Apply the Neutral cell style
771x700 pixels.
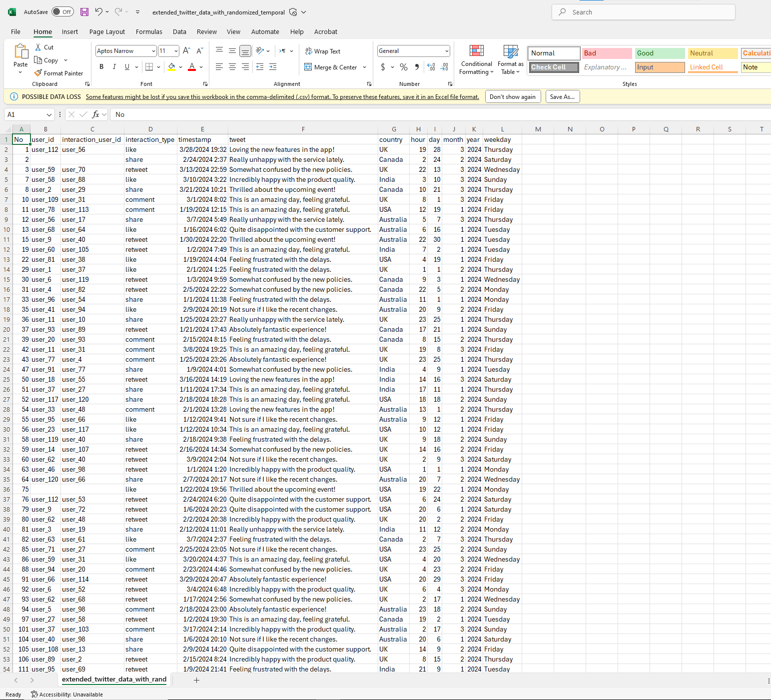tap(713, 53)
